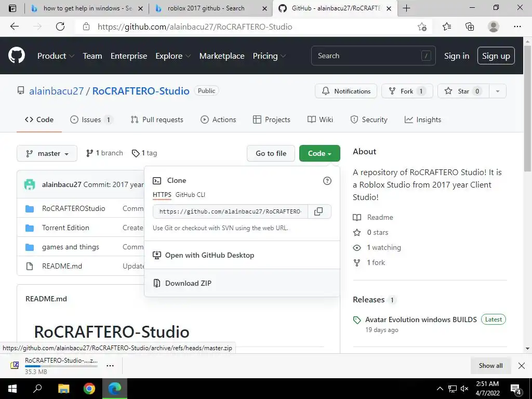Select the HTTPS clone option
The image size is (532, 399).
(162, 195)
